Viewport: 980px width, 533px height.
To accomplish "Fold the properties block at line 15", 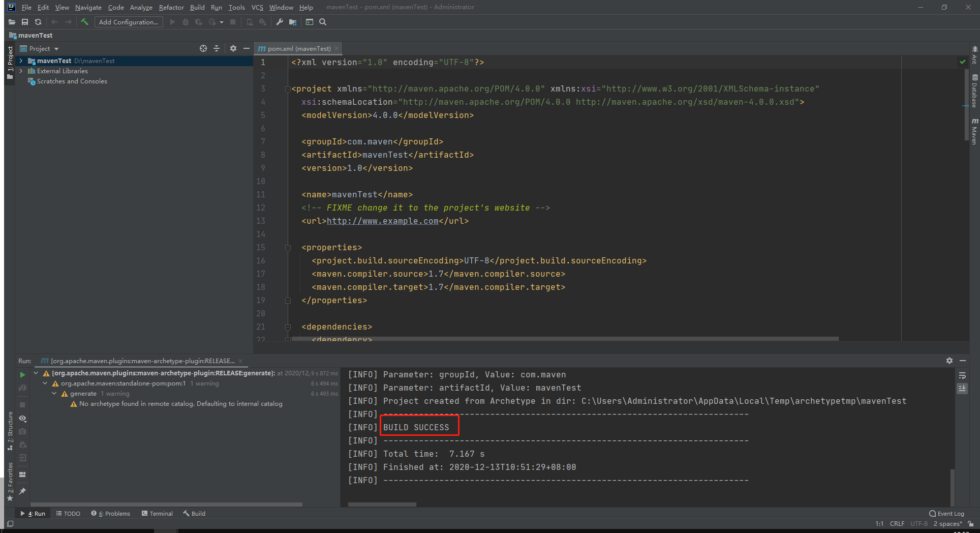I will pos(288,248).
